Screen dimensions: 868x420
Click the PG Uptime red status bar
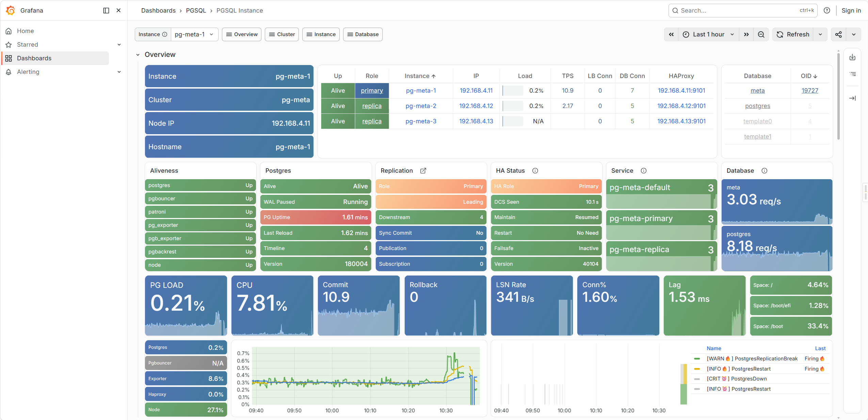[316, 217]
